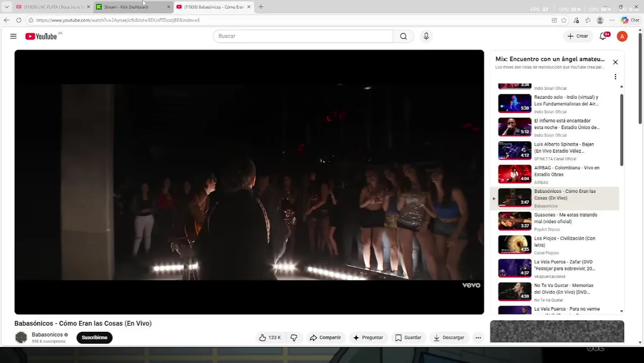Click the Crear create button
The height and width of the screenshot is (363, 644).
(x=577, y=36)
